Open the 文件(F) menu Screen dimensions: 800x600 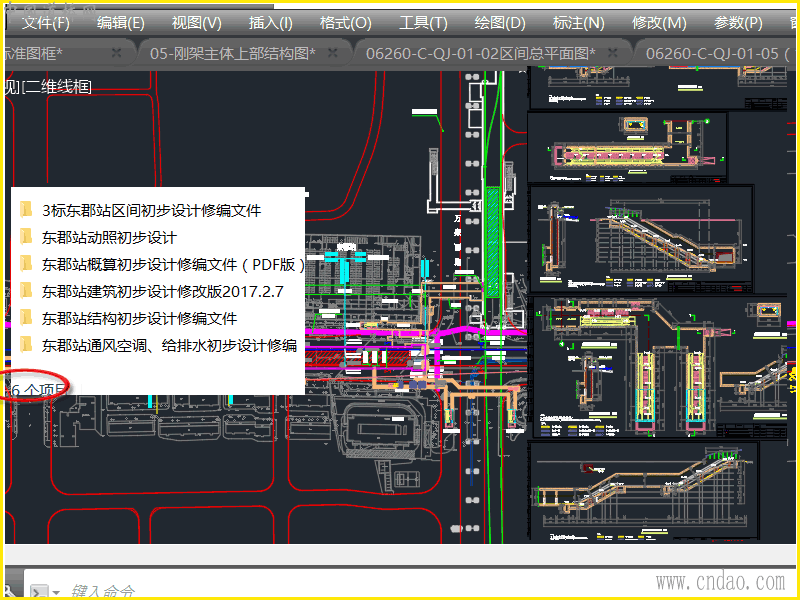pos(45,23)
